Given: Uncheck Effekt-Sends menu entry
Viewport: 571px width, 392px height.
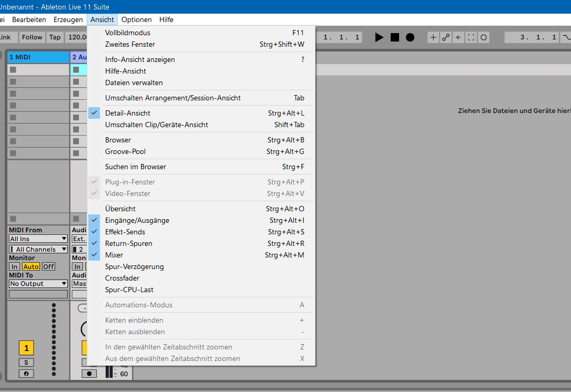Looking at the screenshot, I should (201, 232).
